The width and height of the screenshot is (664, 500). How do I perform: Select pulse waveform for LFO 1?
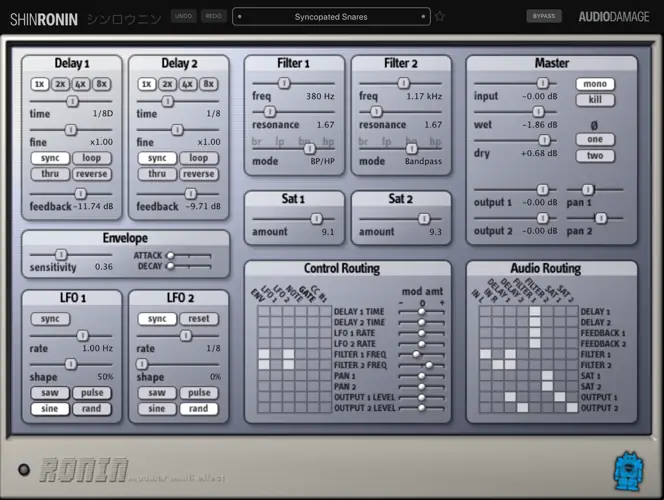[x=91, y=393]
